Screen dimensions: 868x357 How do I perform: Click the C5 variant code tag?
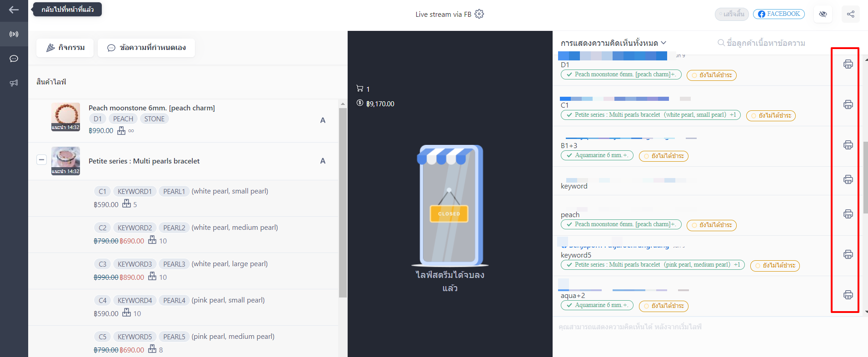click(x=102, y=337)
